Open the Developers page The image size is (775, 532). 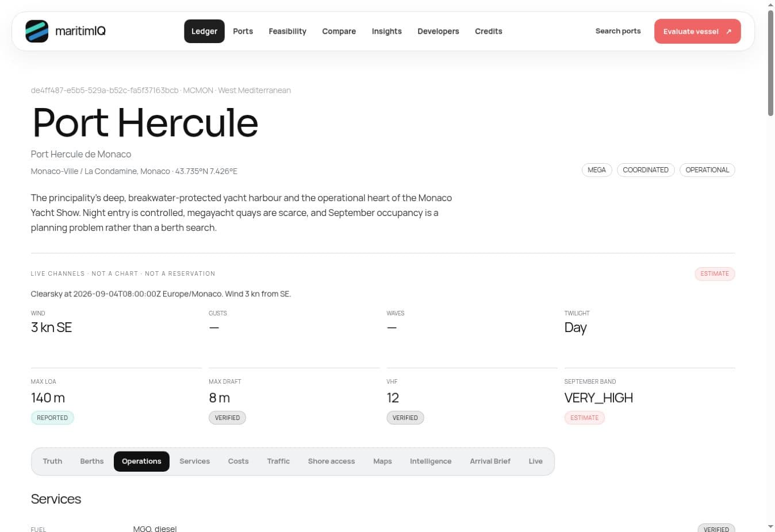438,31
